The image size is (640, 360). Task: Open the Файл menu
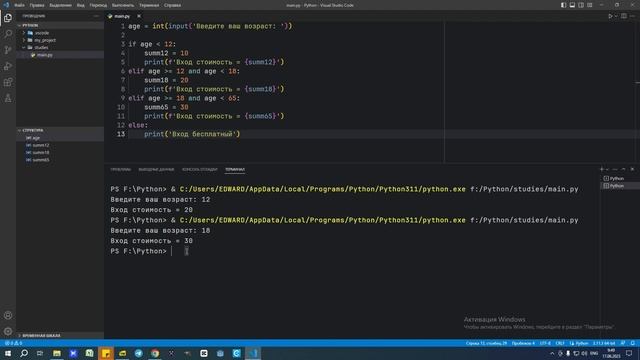(19, 5)
